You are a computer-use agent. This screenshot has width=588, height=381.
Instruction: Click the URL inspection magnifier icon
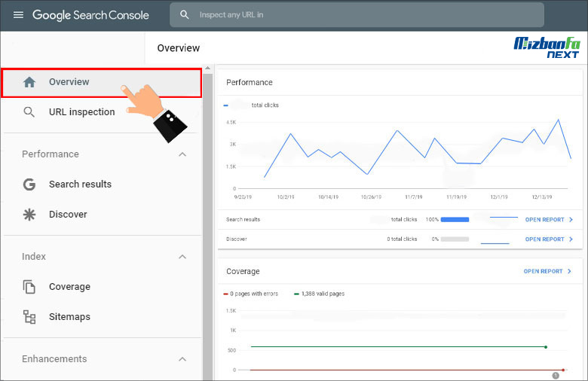[29, 112]
